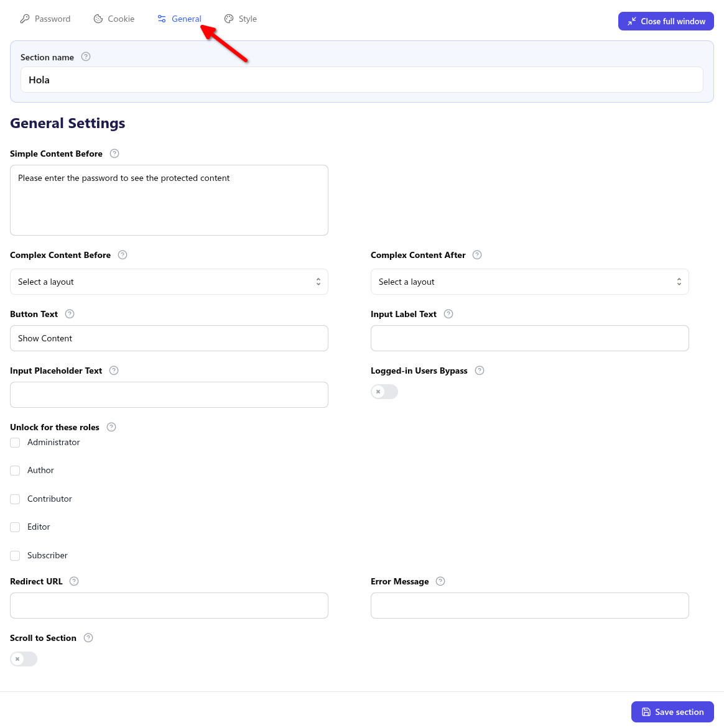
Task: Click help icon next to Complex Content After
Action: [477, 255]
